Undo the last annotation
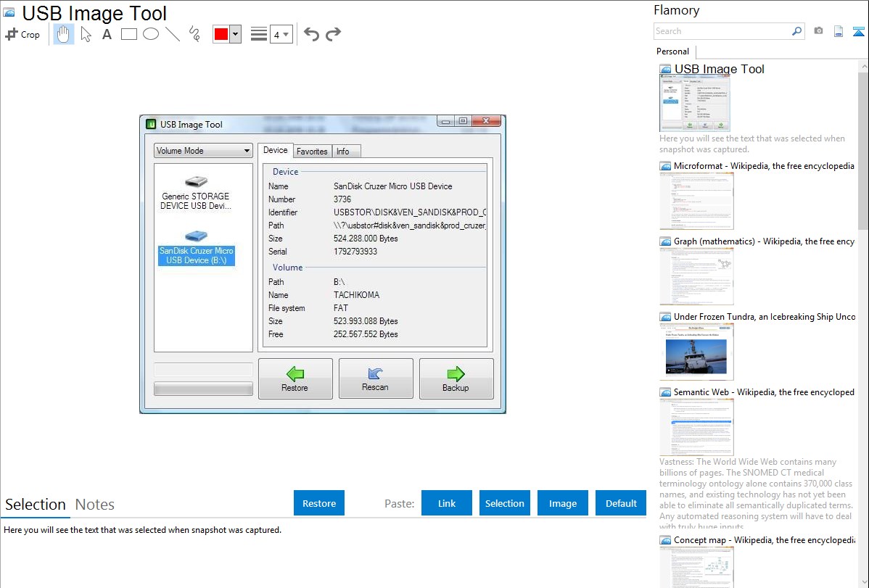 tap(311, 34)
